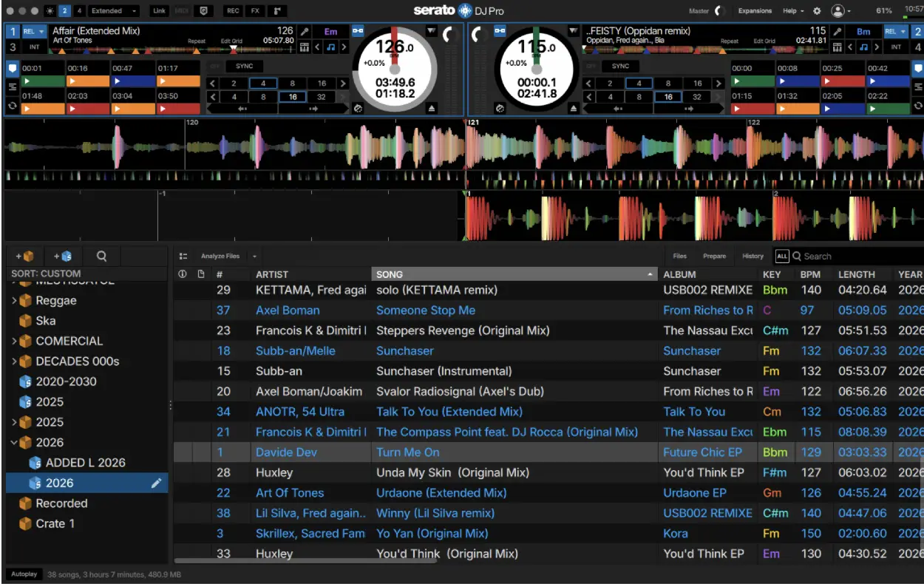Click right deck track overview waveform
Image resolution: width=924 pixels, height=584 pixels.
[x=707, y=50]
